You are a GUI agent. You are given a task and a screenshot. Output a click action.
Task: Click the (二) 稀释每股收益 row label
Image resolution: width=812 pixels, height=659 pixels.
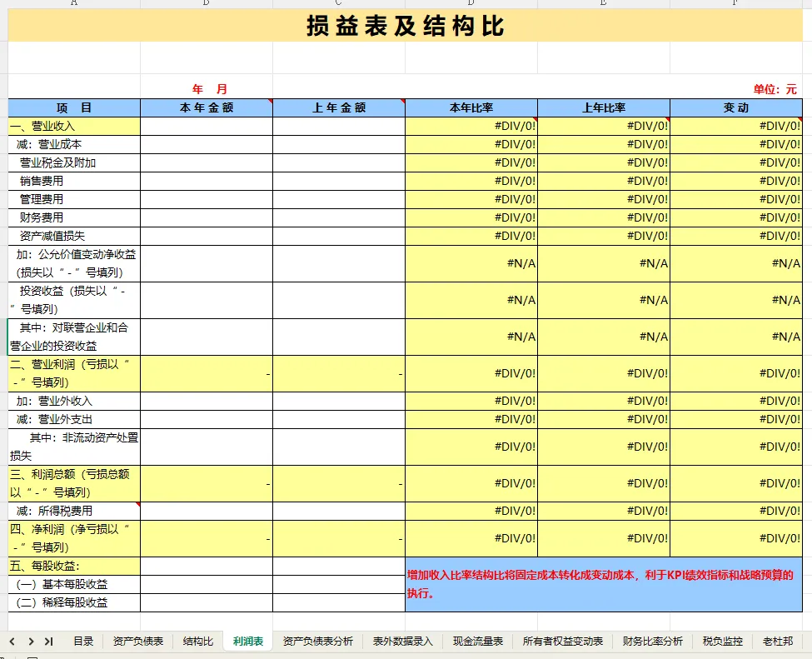coord(74,602)
